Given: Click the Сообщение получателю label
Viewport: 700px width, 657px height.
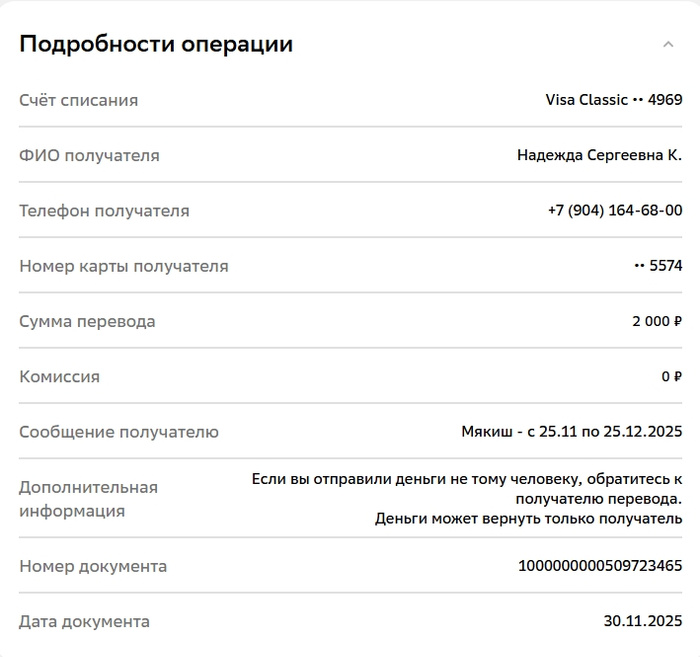Looking at the screenshot, I should click(x=119, y=432).
